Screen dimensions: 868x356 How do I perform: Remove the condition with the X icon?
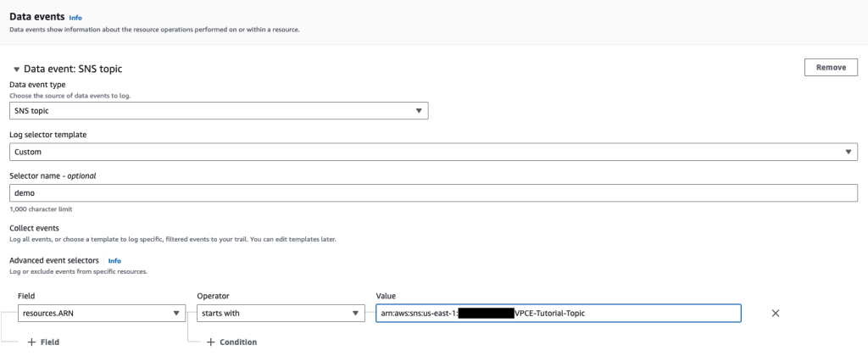[775, 314]
